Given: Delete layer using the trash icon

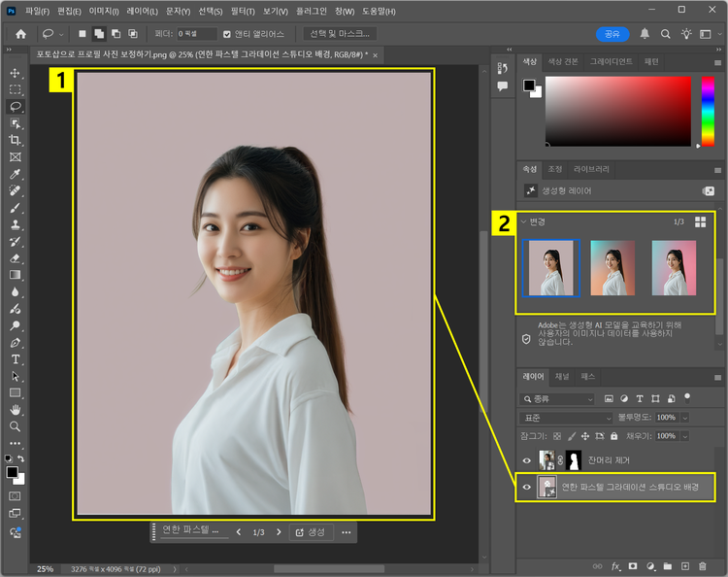Looking at the screenshot, I should coord(702,565).
